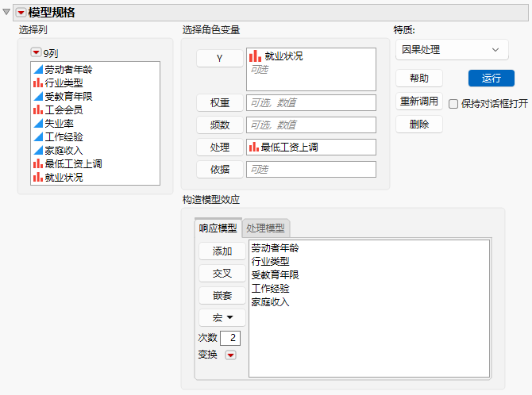The width and height of the screenshot is (532, 395).
Task: Click the 重新调用 button
Action: [x=419, y=101]
